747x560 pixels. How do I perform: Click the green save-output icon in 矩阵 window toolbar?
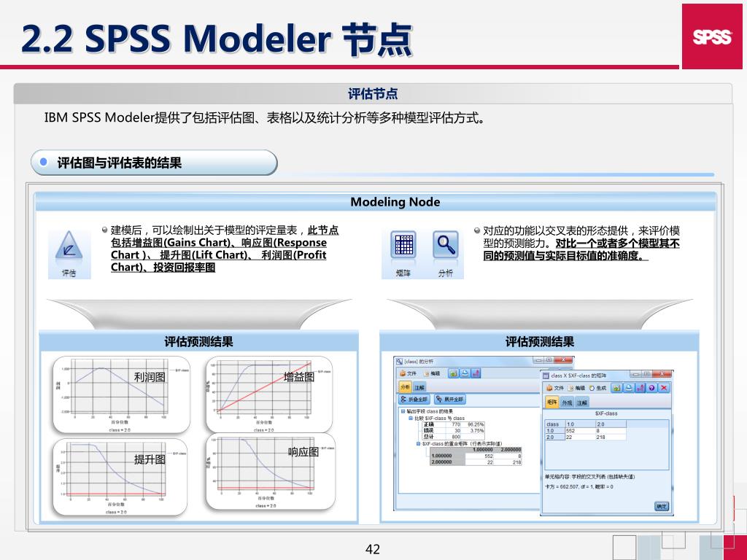pyautogui.click(x=617, y=388)
